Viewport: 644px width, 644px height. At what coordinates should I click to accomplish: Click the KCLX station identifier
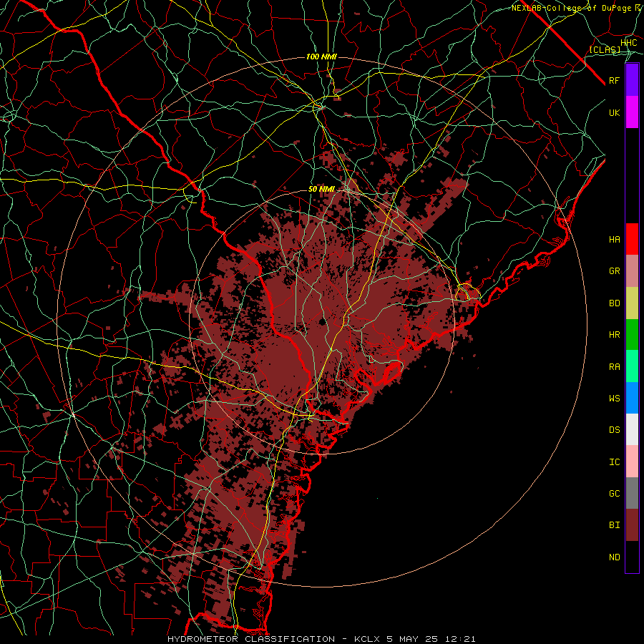[x=367, y=639]
